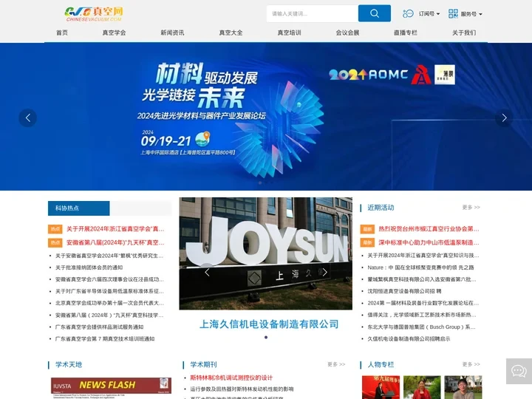Click the AOMC forum banner image
Image resolution: width=532 pixels, height=399 pixels.
pyautogui.click(x=266, y=117)
